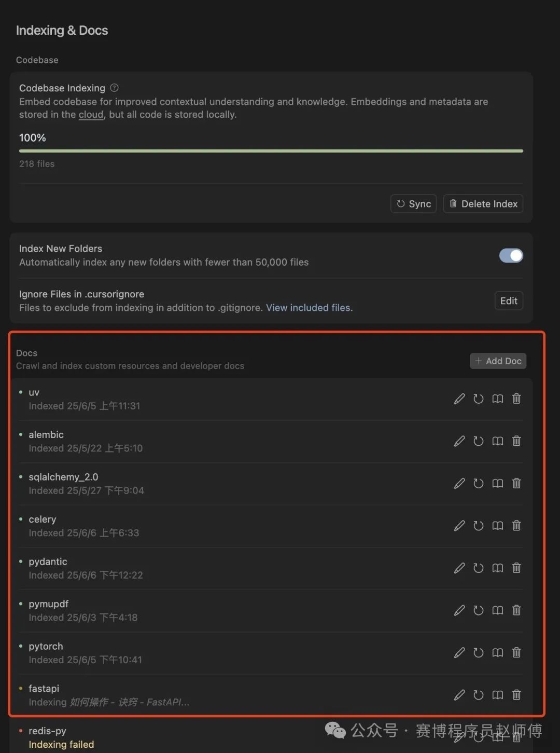Open View included files link

coord(310,308)
